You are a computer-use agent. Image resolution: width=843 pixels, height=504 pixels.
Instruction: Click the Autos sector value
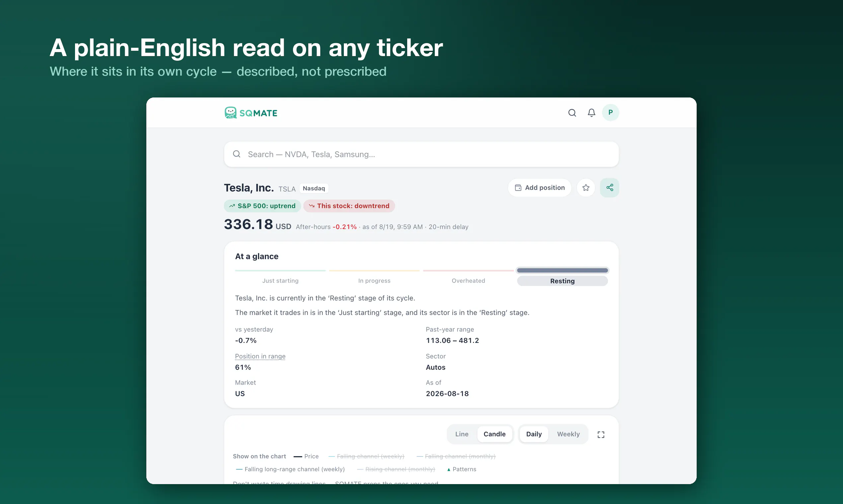(x=435, y=367)
